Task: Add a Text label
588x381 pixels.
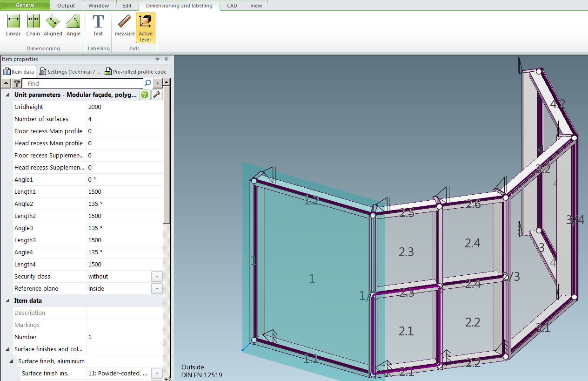Action: pos(98,26)
